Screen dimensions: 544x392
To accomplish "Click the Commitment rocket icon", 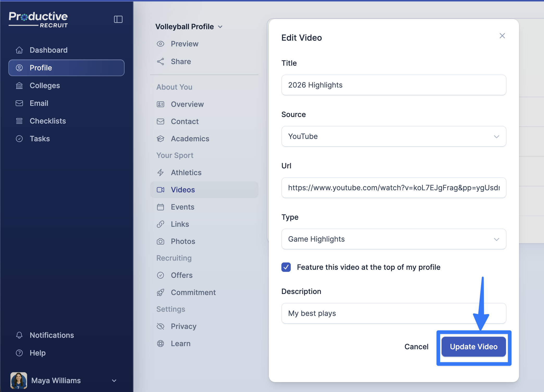I will pyautogui.click(x=160, y=292).
